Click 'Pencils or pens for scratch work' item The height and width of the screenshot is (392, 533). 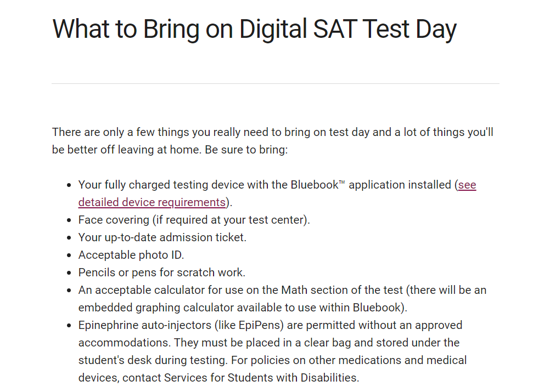162,272
